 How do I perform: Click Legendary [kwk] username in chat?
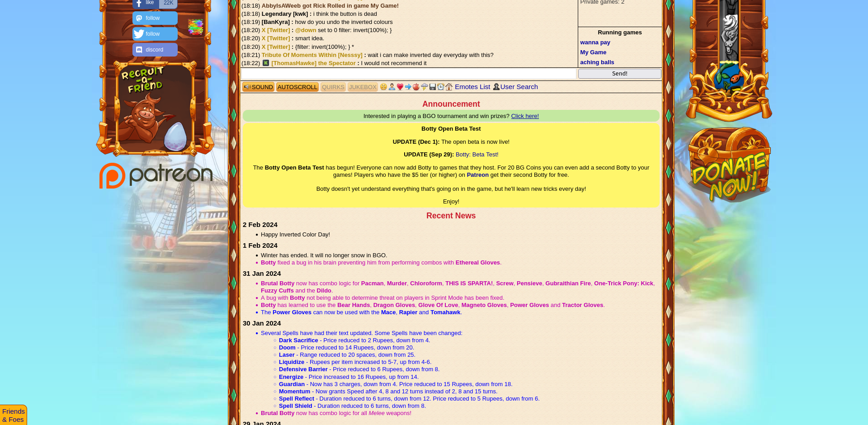click(x=285, y=14)
